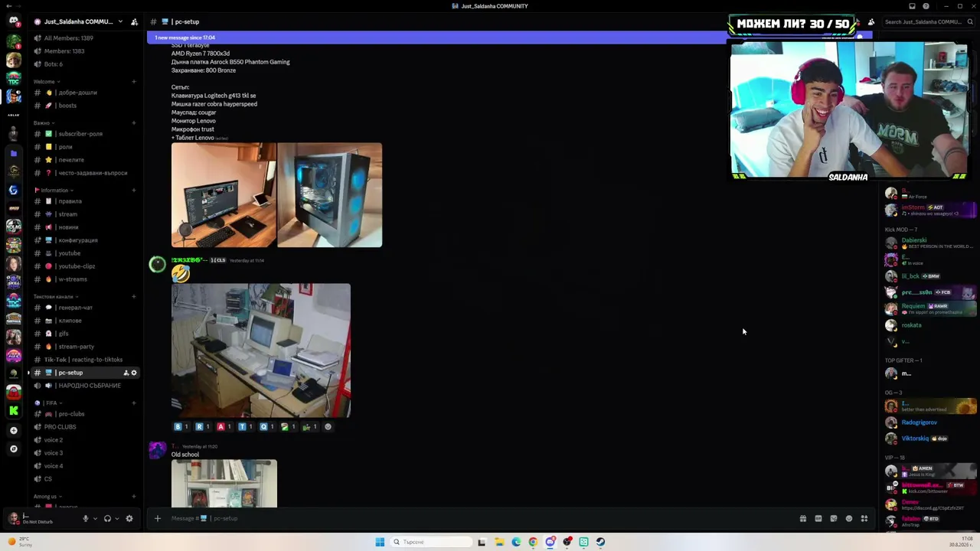The height and width of the screenshot is (551, 980).
Task: Open member Dabierski's profile
Action: (x=930, y=243)
